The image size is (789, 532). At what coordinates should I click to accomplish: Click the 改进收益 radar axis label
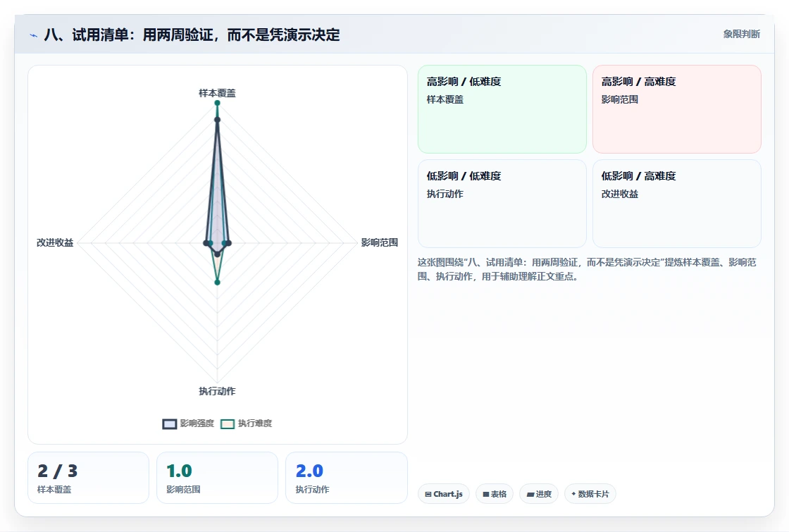(55, 242)
